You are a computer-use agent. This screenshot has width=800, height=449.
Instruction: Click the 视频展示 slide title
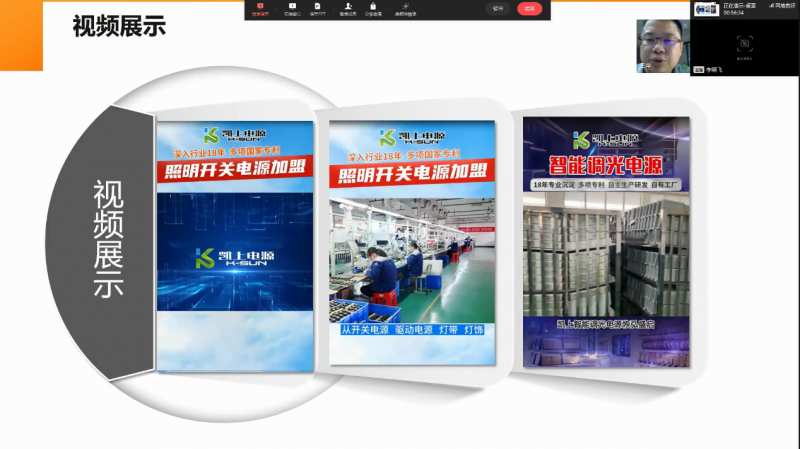(119, 26)
